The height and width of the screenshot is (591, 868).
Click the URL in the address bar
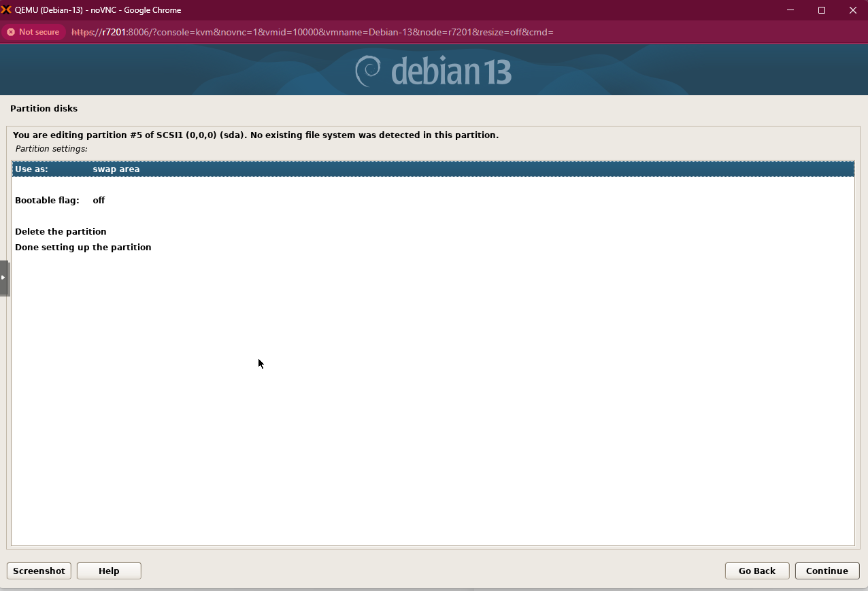tap(312, 32)
